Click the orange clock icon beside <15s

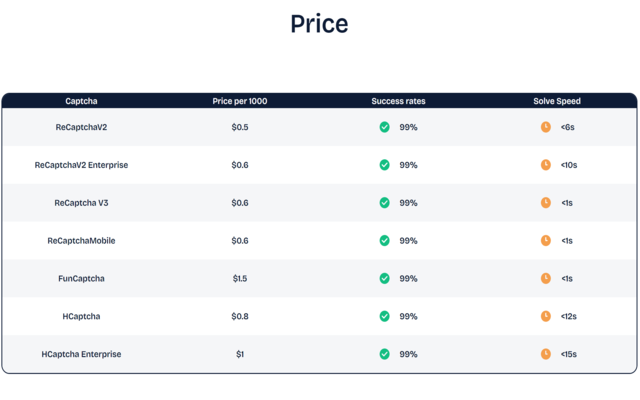546,354
